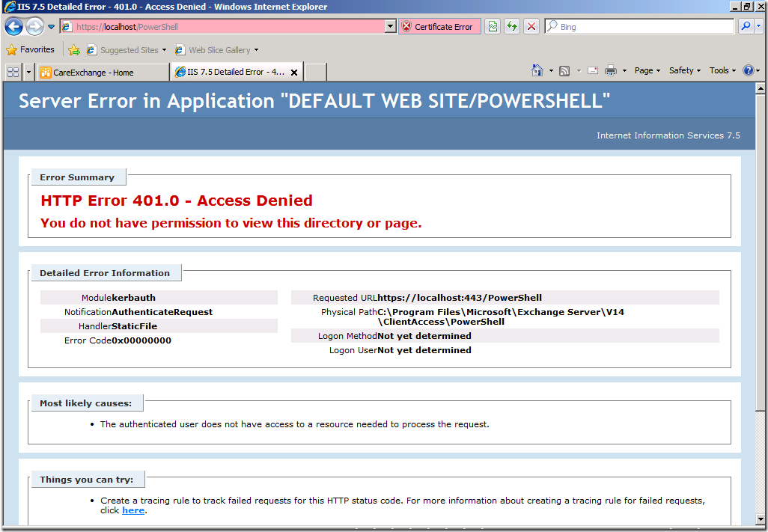Expand the tab list dropdown arrow
This screenshot has height=532, width=768.
(x=28, y=73)
